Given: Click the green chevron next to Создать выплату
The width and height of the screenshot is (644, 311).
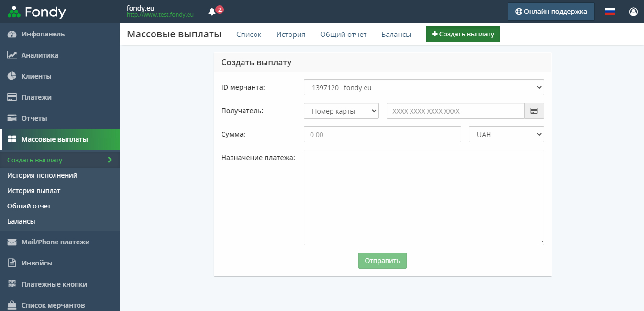Looking at the screenshot, I should tap(110, 160).
